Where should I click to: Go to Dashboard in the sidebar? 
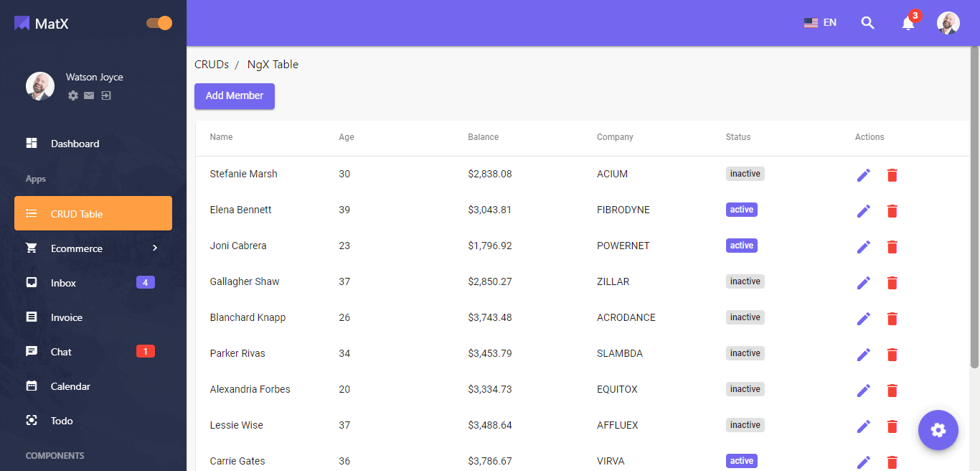[x=75, y=144]
